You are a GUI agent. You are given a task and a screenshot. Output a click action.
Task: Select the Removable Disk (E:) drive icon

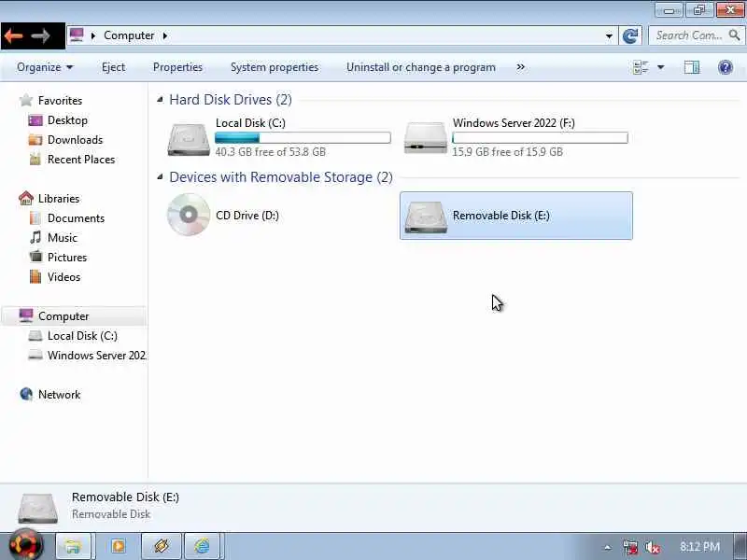tap(426, 217)
